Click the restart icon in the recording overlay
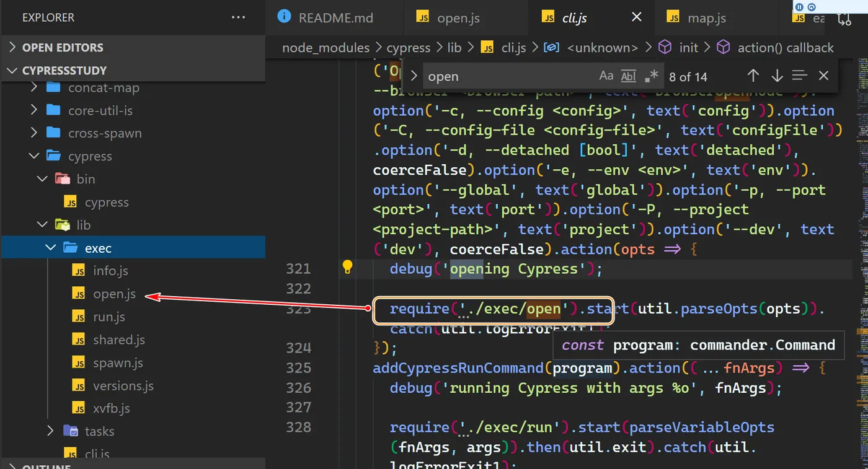This screenshot has height=469, width=868. (810, 7)
